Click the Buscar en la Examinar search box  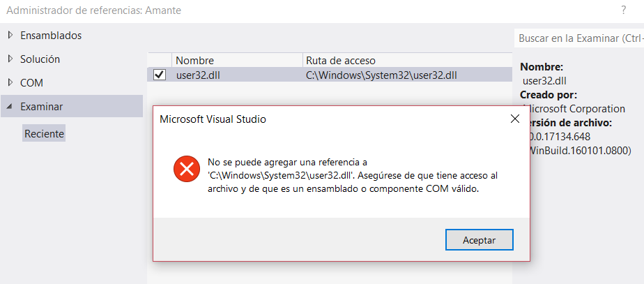579,38
